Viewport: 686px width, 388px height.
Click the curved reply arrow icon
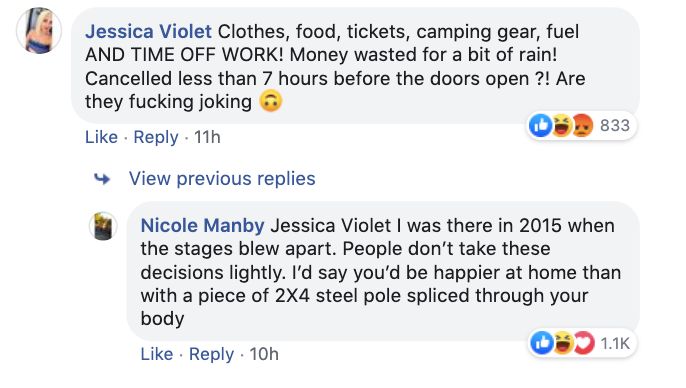coord(102,178)
